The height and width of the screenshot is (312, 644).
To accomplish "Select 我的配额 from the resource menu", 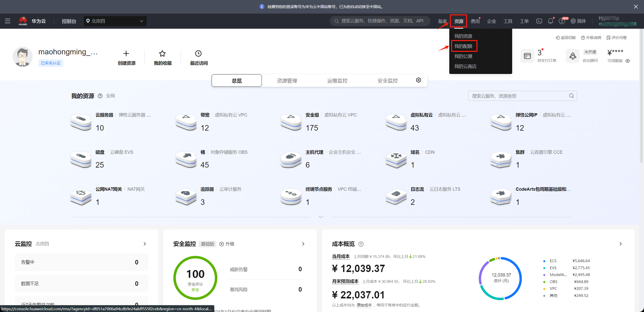I will click(463, 46).
